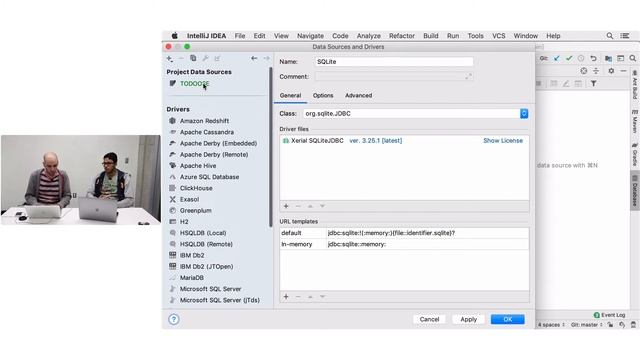The height and width of the screenshot is (360, 640).
Task: Expand the Comment field with expand icon
Action: [x=468, y=76]
